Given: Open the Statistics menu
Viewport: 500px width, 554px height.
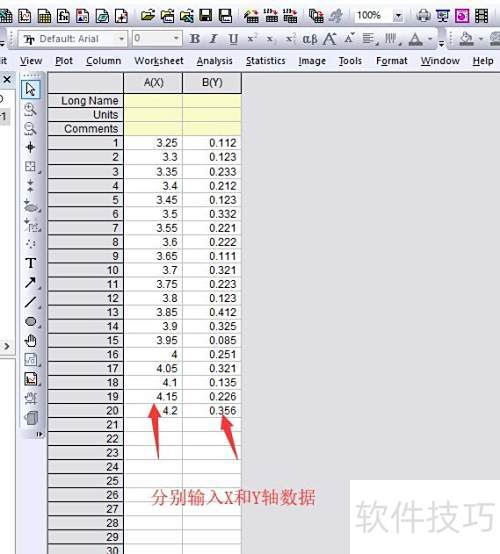Looking at the screenshot, I should 266,61.
